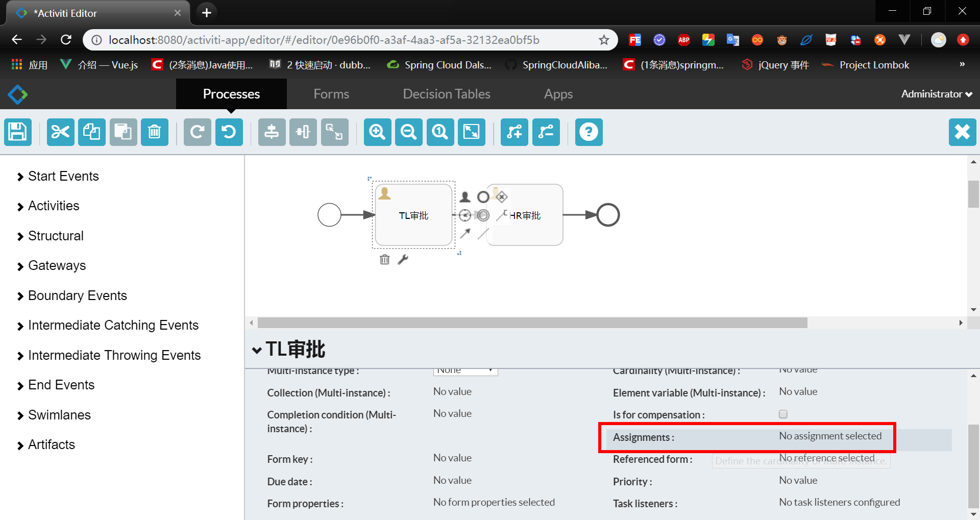This screenshot has height=520, width=980.
Task: Click the canvas horizontal scrollbar
Action: point(532,323)
